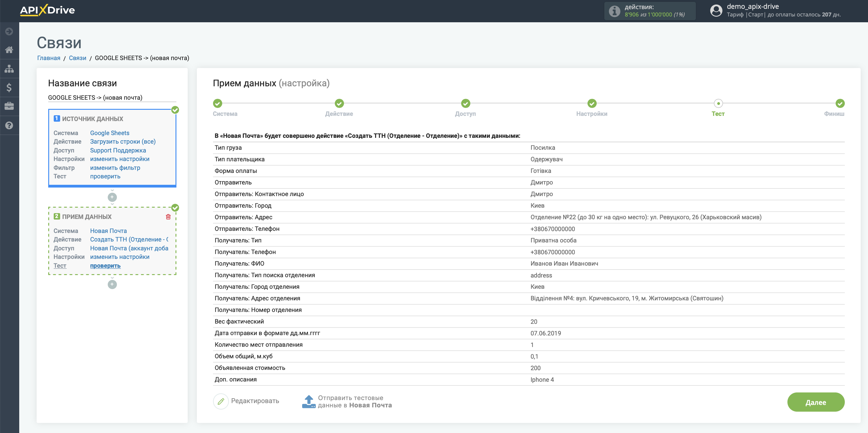Click the Далее button
Image resolution: width=868 pixels, height=433 pixels.
(x=816, y=402)
